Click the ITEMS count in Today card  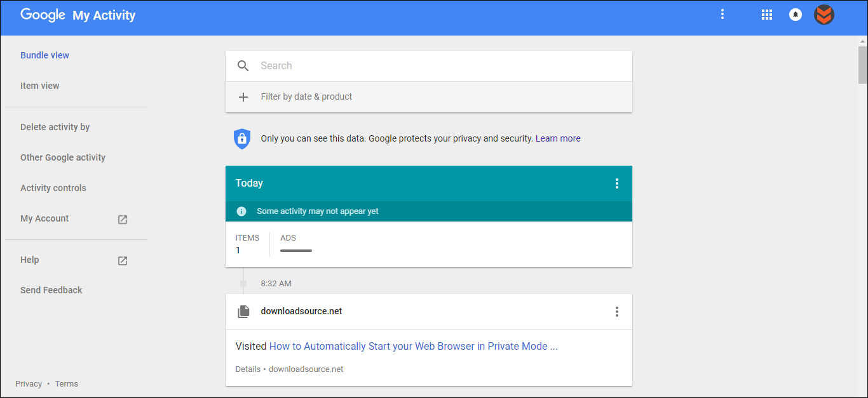(247, 244)
